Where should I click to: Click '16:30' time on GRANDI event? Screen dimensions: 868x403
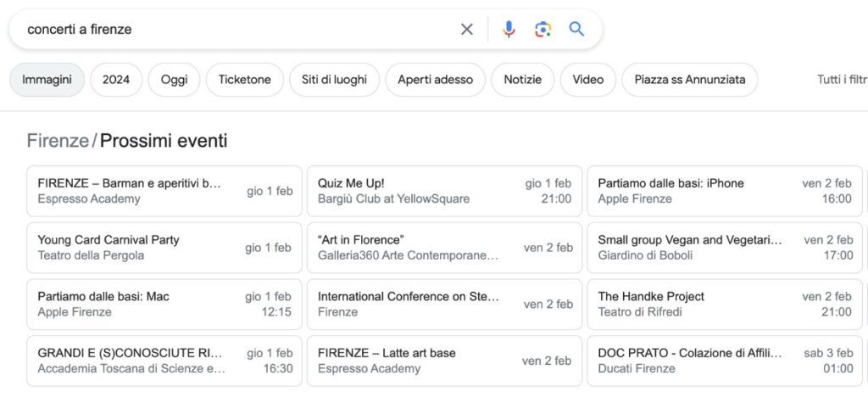(x=278, y=368)
